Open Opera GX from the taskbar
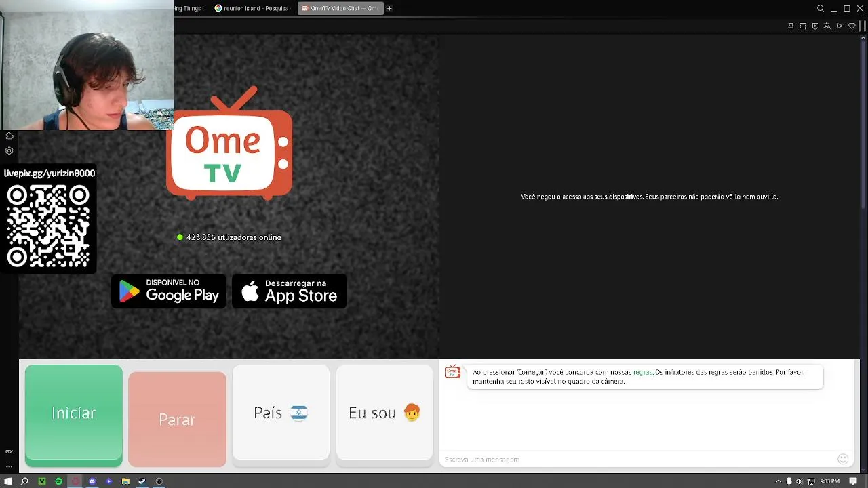The width and height of the screenshot is (868, 488). coord(75,481)
